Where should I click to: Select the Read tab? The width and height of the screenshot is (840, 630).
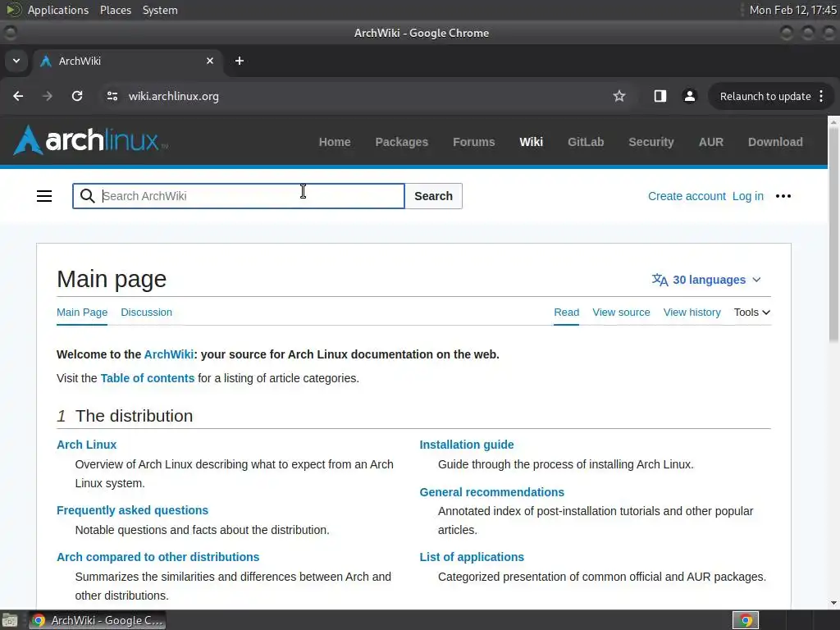pyautogui.click(x=566, y=313)
